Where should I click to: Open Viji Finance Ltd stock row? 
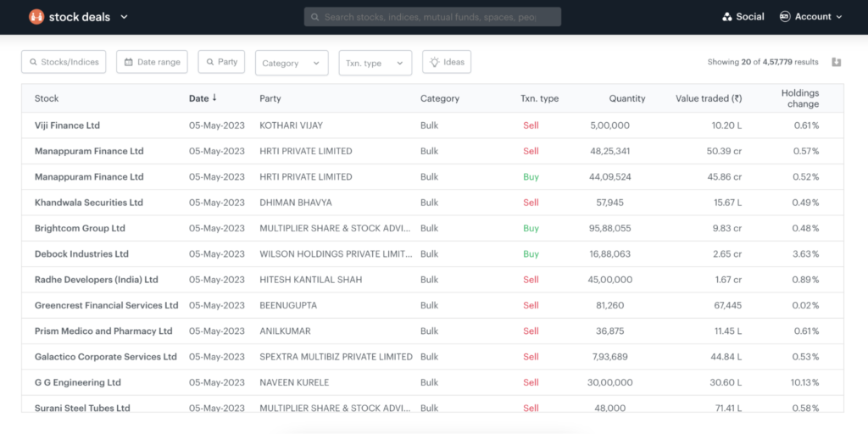[x=67, y=125]
